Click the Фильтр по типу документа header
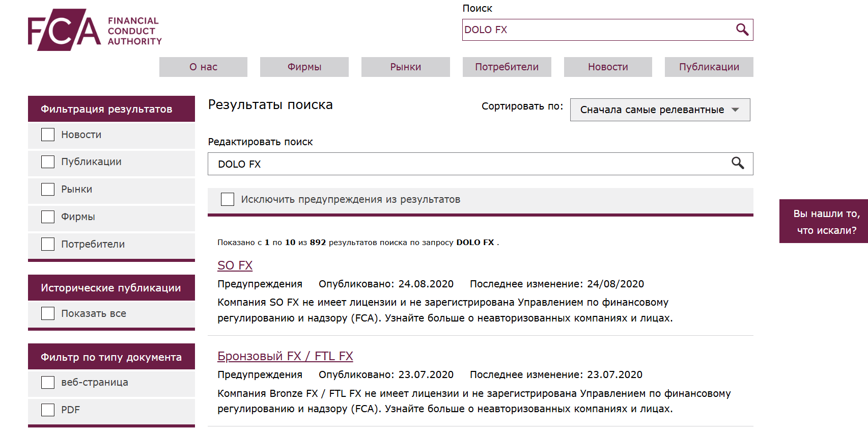Screen dimensions: 868x429 coord(111,357)
